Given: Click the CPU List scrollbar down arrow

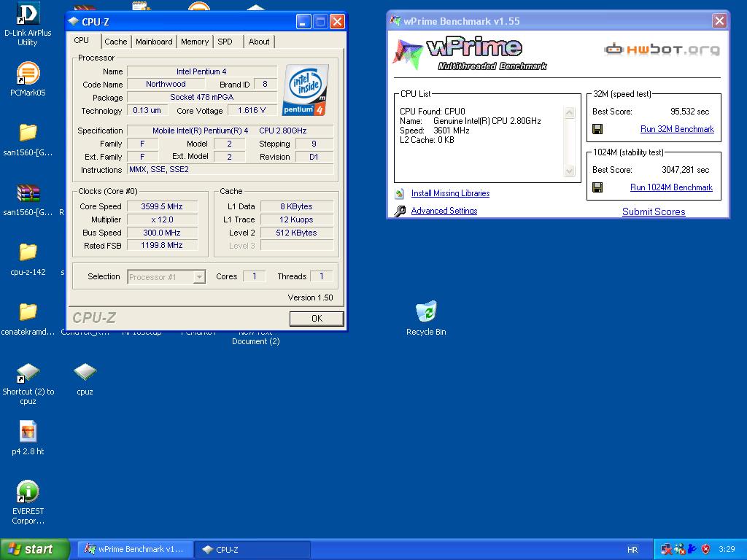Looking at the screenshot, I should (569, 171).
